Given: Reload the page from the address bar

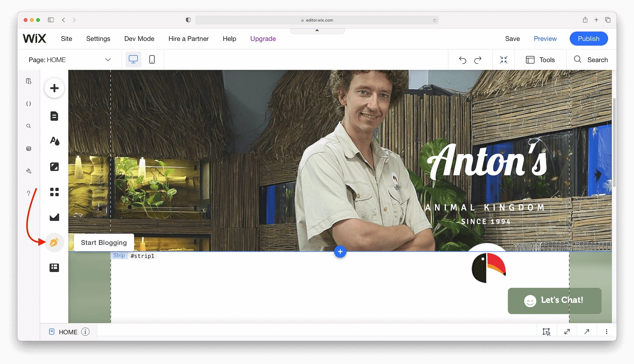Looking at the screenshot, I should (x=435, y=20).
